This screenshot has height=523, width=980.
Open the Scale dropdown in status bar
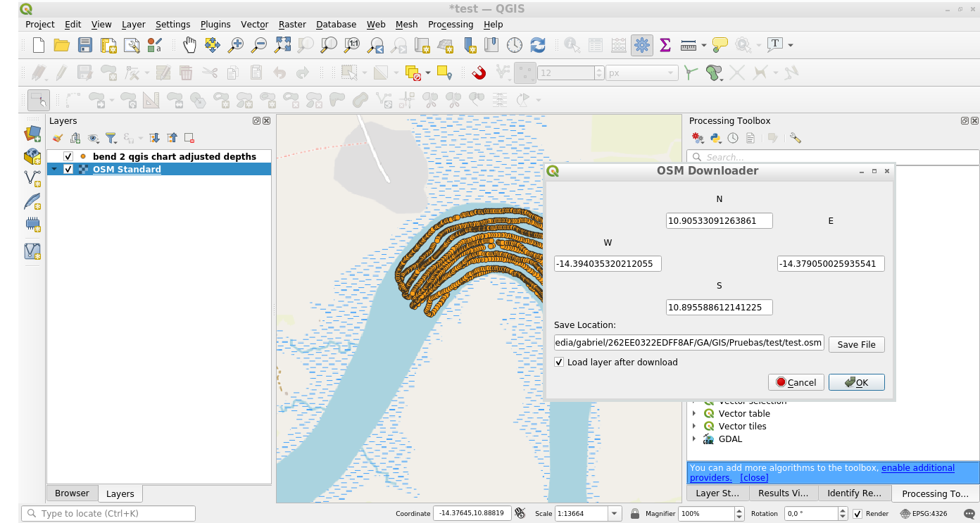[615, 514]
